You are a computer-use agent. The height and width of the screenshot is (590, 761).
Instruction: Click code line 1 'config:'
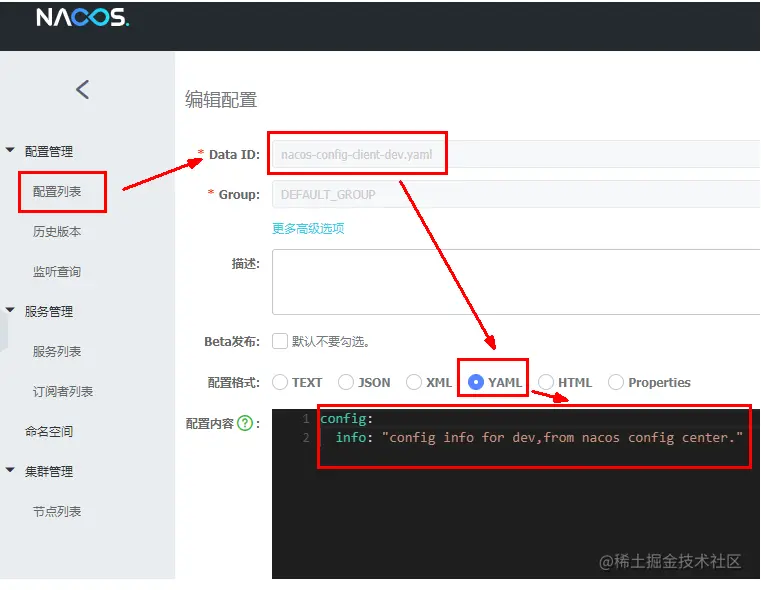click(x=347, y=418)
